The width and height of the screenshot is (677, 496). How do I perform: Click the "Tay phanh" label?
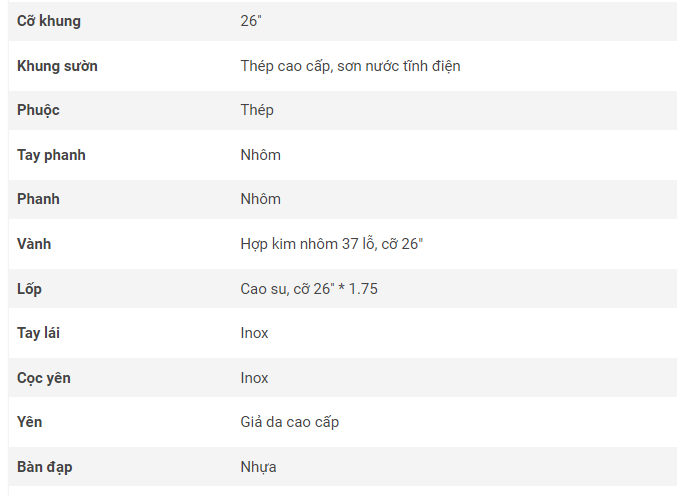pos(51,155)
